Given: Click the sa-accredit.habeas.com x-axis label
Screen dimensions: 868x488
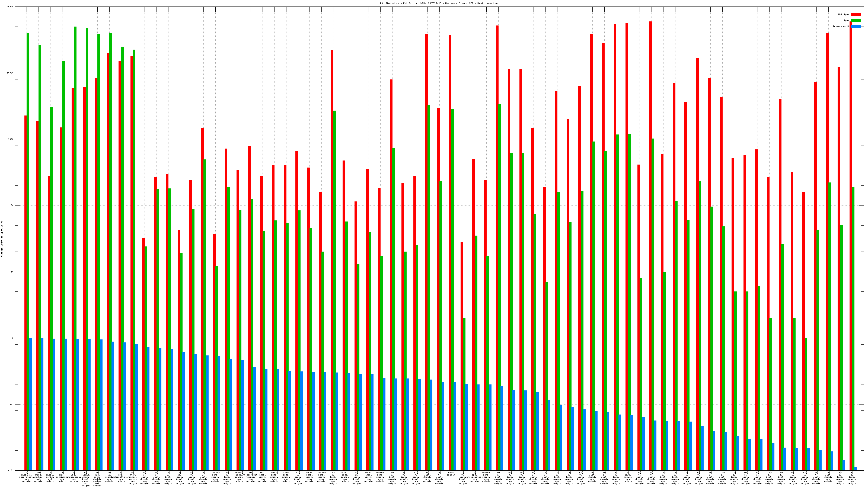Looking at the screenshot, I should coord(250,477).
